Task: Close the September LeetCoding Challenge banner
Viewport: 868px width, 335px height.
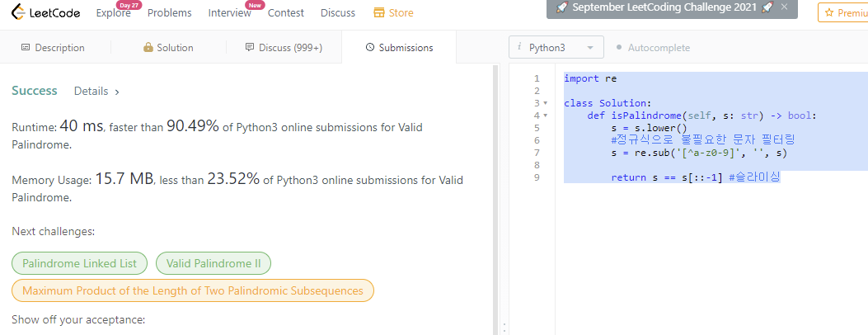Action: tap(784, 7)
